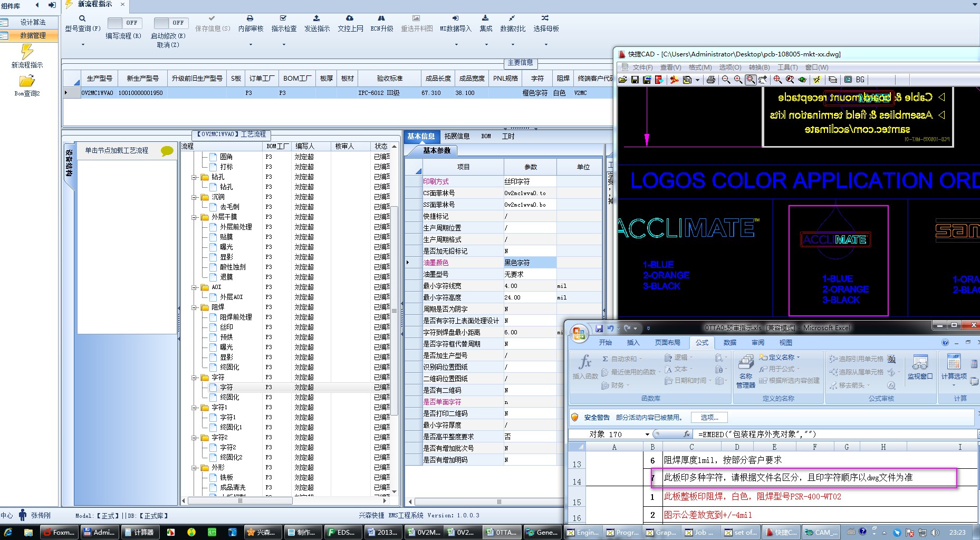Viewport: 980px width, 540px height.
Task: Click 指示检查 toolbar icon
Action: coord(283,18)
